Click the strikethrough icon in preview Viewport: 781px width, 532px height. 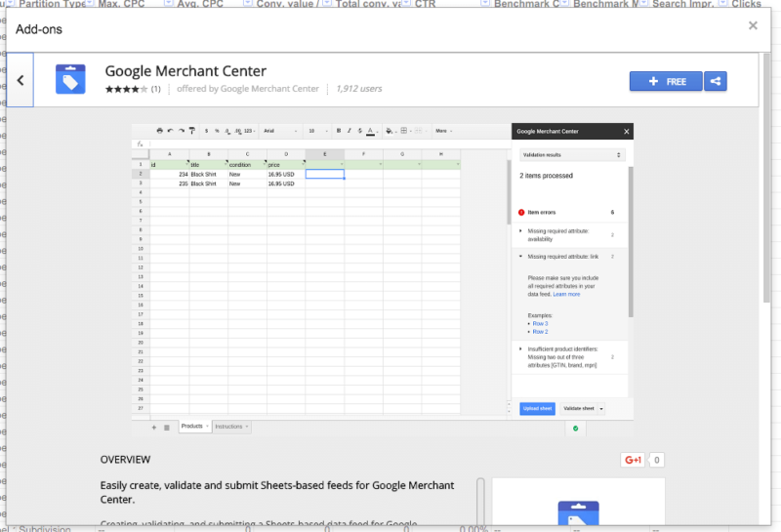[x=359, y=131]
